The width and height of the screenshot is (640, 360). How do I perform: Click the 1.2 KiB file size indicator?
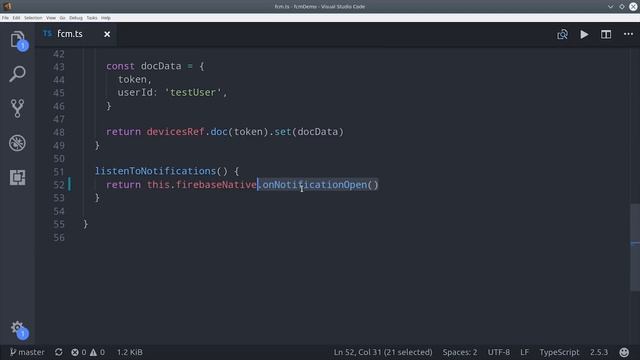pyautogui.click(x=130, y=352)
